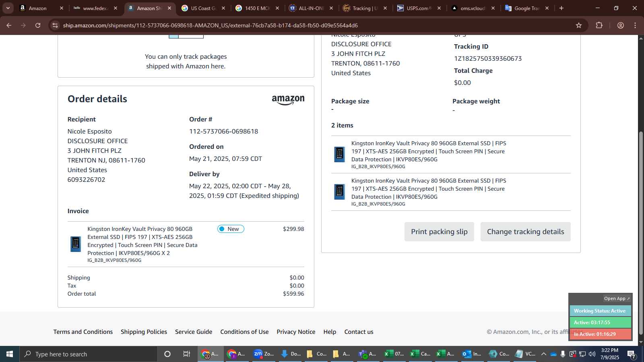Click Change tracking details button

[525, 232]
